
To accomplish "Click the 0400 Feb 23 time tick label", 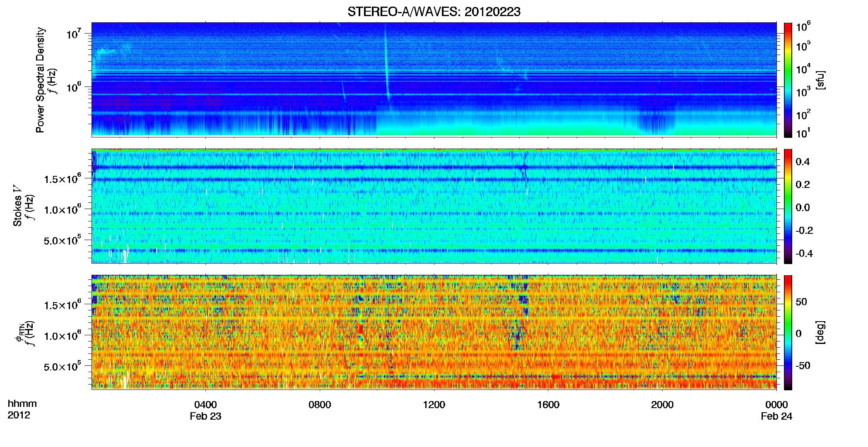I will 205,410.
